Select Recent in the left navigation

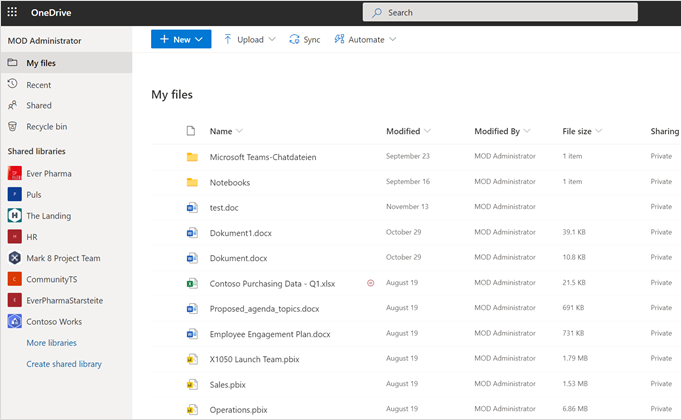click(x=39, y=85)
